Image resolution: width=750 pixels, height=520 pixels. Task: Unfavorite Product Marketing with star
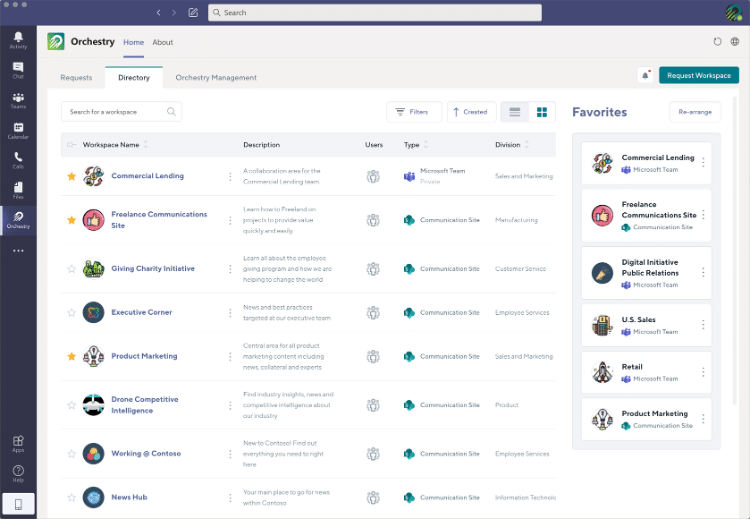pyautogui.click(x=72, y=356)
